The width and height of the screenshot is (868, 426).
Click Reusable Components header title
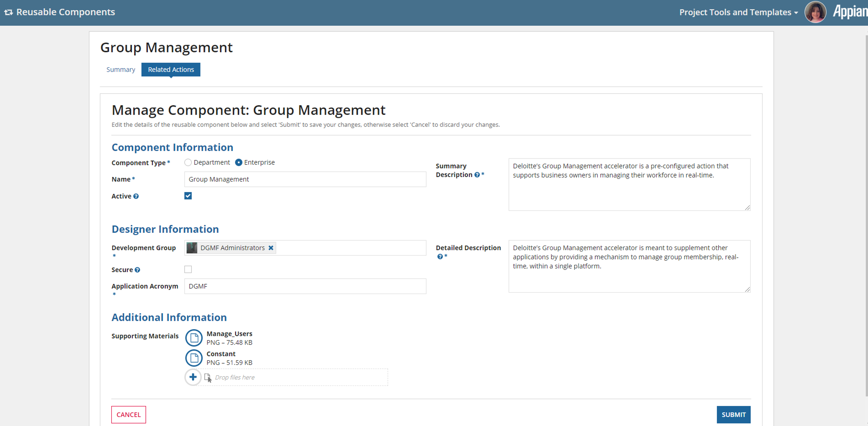(66, 12)
